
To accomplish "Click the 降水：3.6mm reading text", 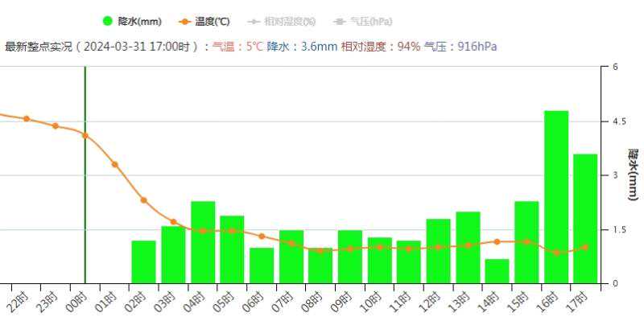I will click(x=302, y=47).
